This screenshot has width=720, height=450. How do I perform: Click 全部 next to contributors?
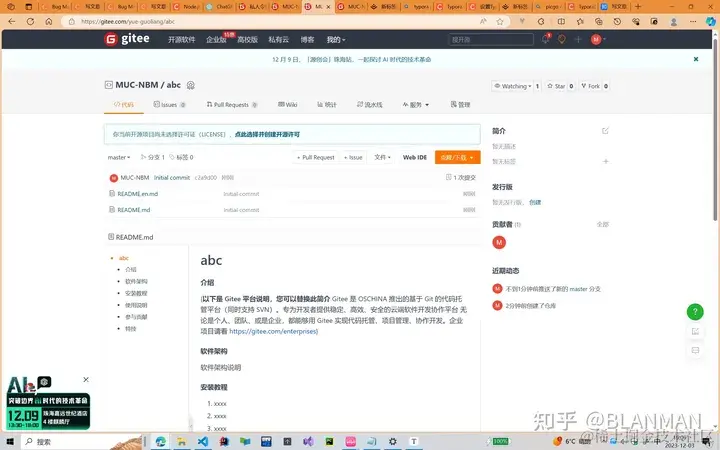(x=602, y=224)
